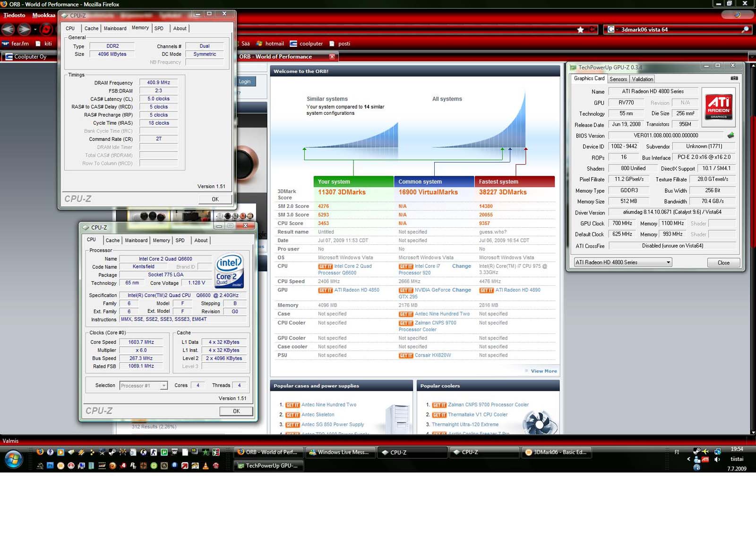Switch to Sensors tab in GPU-Z
The height and width of the screenshot is (540, 756).
click(618, 79)
